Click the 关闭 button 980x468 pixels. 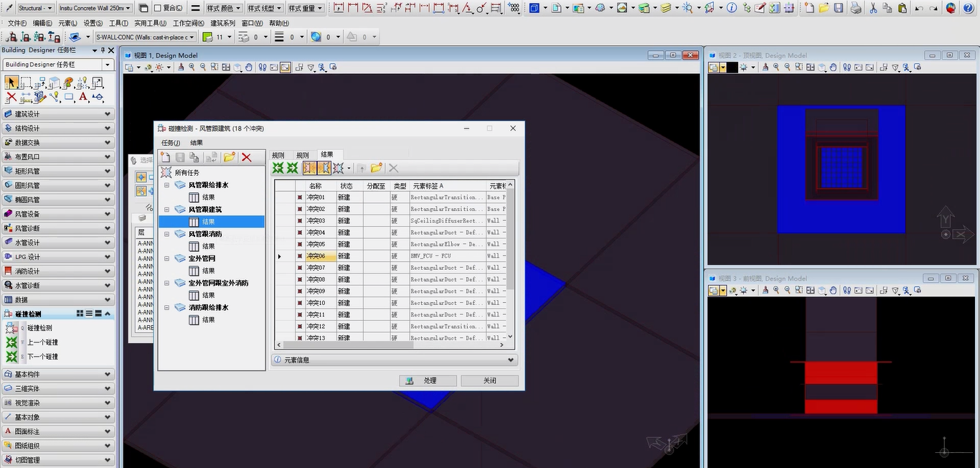(x=489, y=380)
